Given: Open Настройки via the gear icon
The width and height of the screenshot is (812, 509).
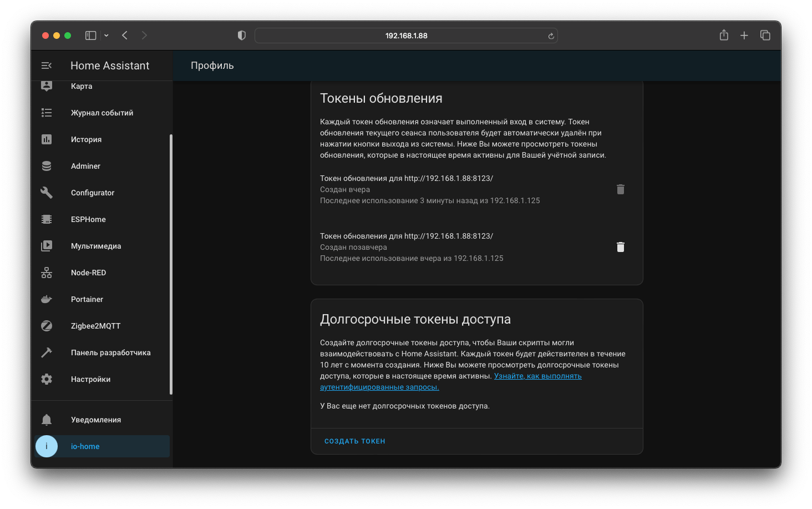Looking at the screenshot, I should pos(47,379).
